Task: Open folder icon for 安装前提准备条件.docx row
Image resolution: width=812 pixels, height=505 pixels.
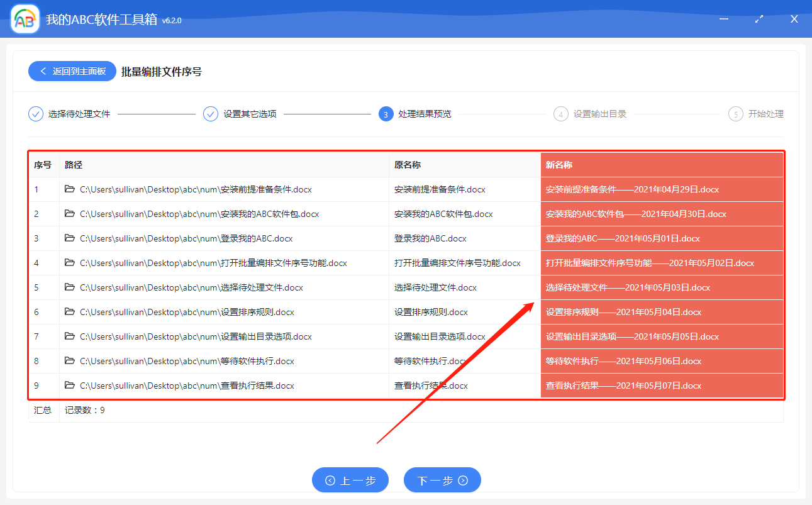Action: coord(70,189)
